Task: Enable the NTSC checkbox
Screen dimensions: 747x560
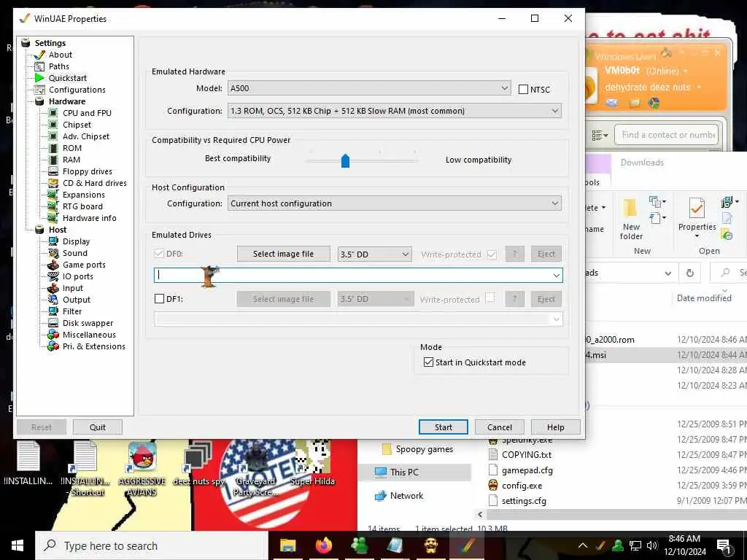Action: pos(523,90)
